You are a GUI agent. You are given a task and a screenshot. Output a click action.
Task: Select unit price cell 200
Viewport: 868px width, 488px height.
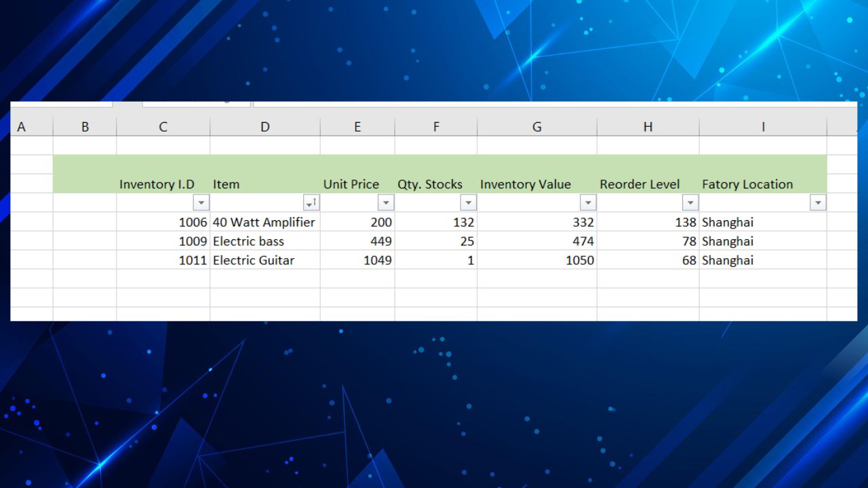357,222
